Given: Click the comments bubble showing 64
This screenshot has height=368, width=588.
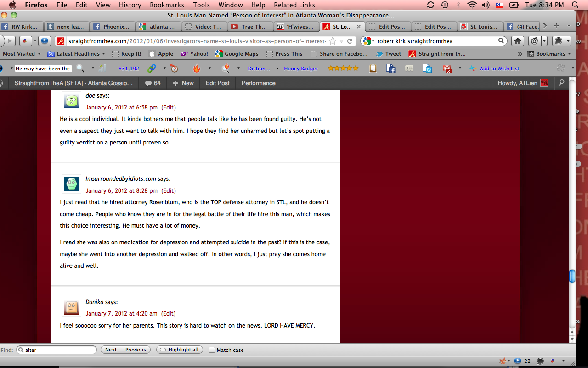Looking at the screenshot, I should tap(153, 83).
